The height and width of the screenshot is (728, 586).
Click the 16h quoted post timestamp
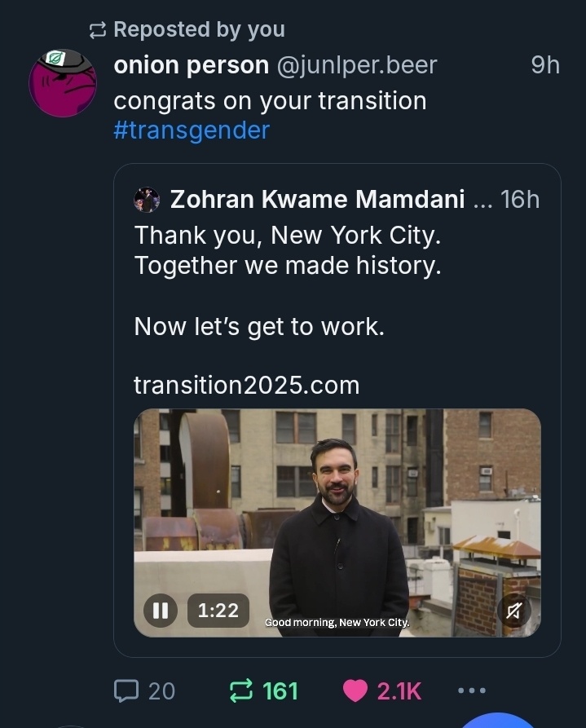click(x=519, y=199)
